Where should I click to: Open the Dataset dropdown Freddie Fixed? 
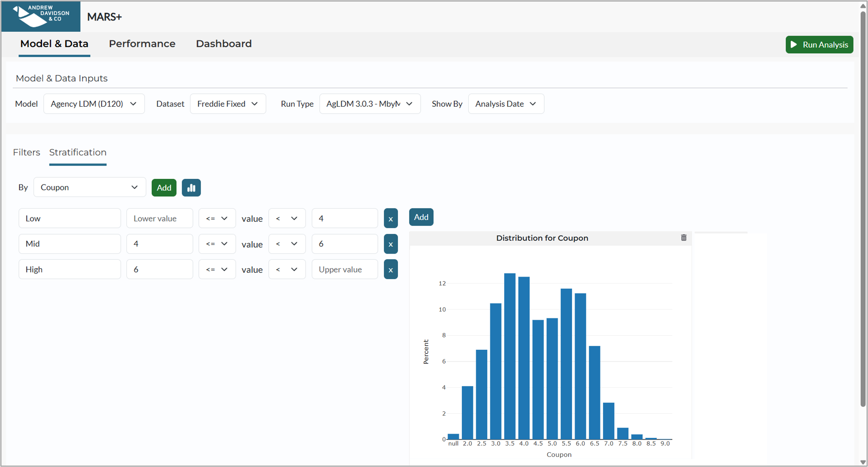click(x=228, y=104)
